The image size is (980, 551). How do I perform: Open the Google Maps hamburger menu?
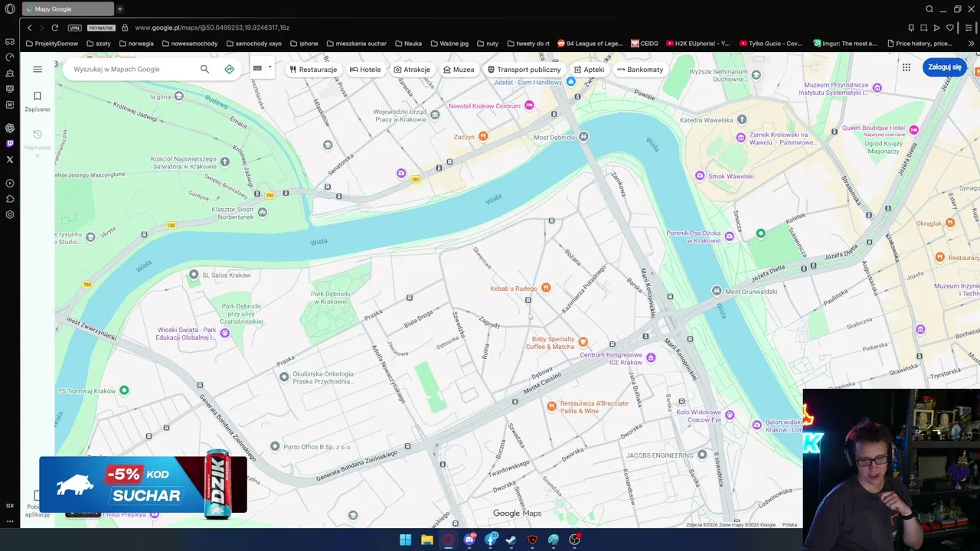coord(38,69)
